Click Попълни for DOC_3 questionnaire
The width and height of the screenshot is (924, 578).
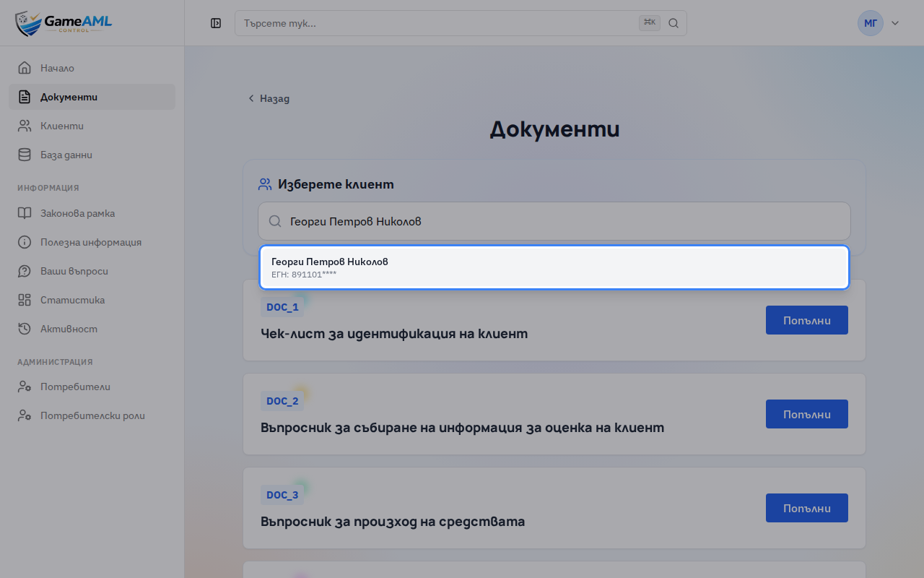tap(806, 508)
